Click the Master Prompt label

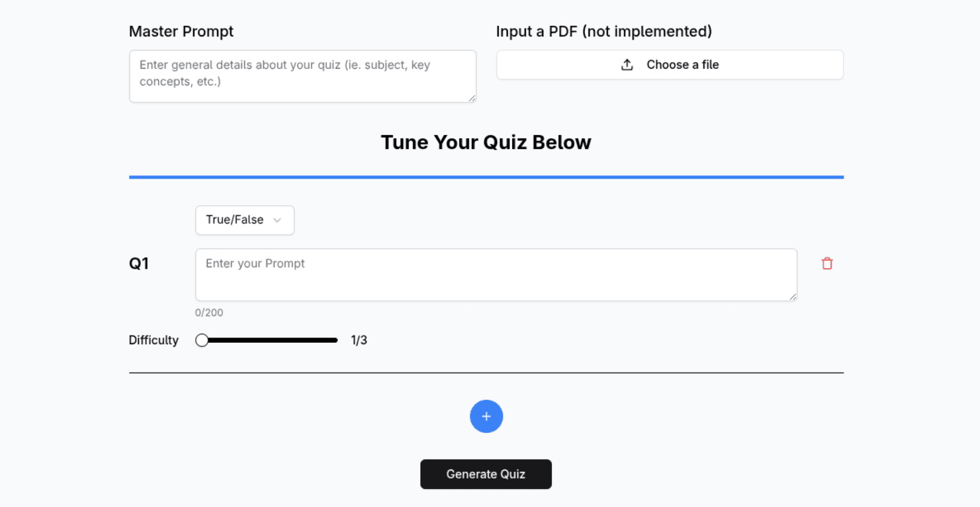click(x=181, y=31)
